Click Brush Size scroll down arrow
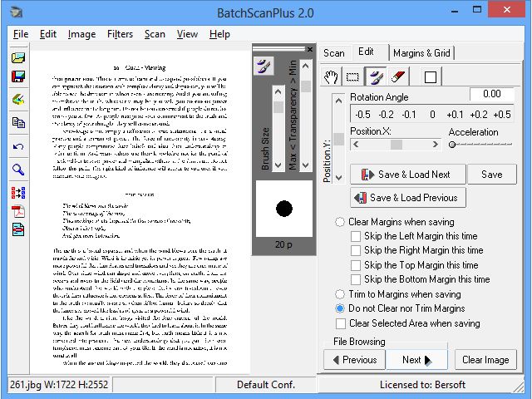This screenshot has width=532, height=399. tap(278, 165)
